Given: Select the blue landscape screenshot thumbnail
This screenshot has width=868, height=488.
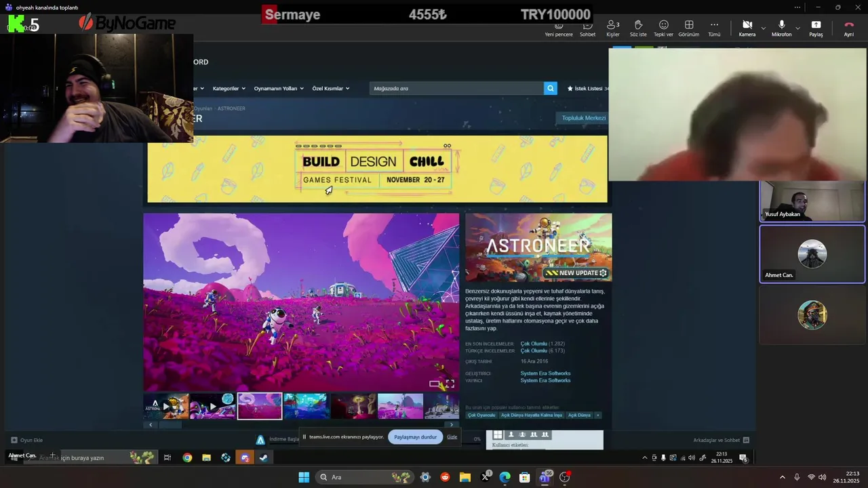Looking at the screenshot, I should tap(306, 407).
